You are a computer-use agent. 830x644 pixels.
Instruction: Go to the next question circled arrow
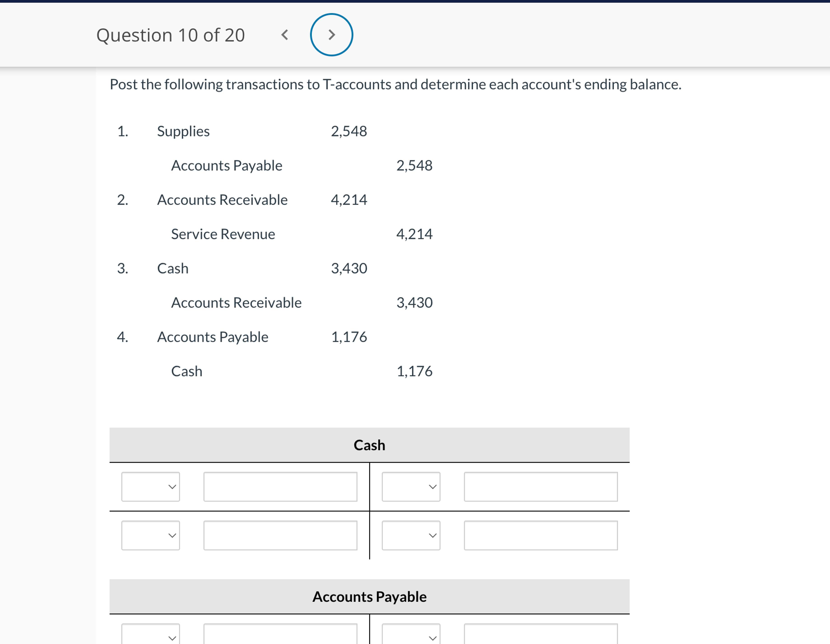tap(331, 35)
